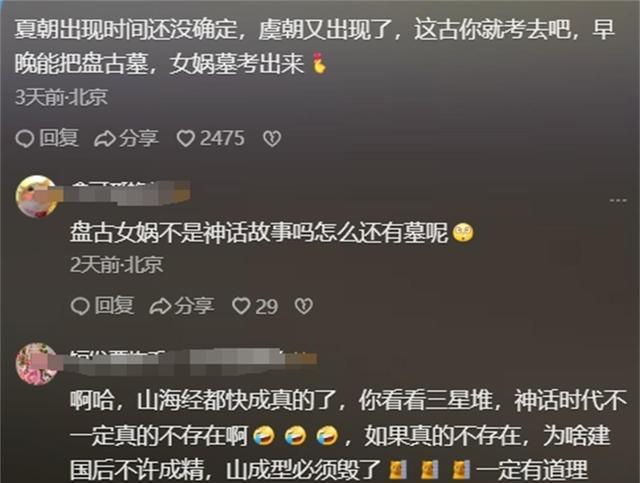Viewport: 640px width, 483px height.
Task: Click the 2天前·北京 timestamp
Action: [117, 265]
